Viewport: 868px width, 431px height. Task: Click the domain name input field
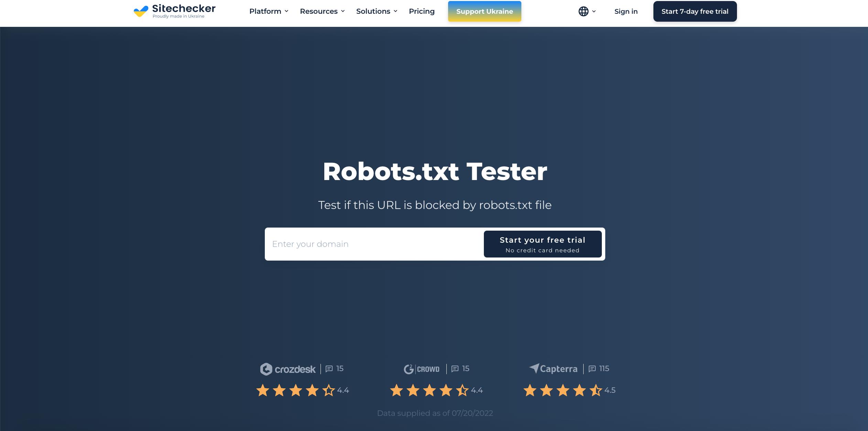375,244
